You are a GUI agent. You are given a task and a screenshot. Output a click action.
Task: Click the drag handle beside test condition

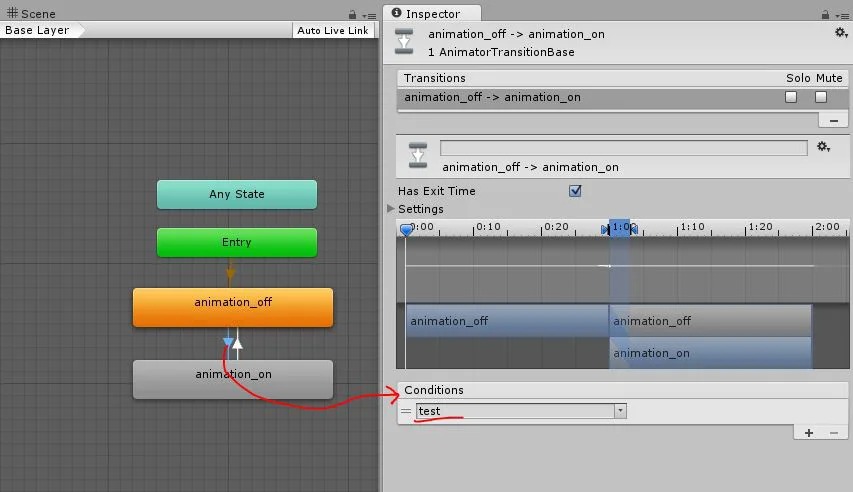click(406, 411)
